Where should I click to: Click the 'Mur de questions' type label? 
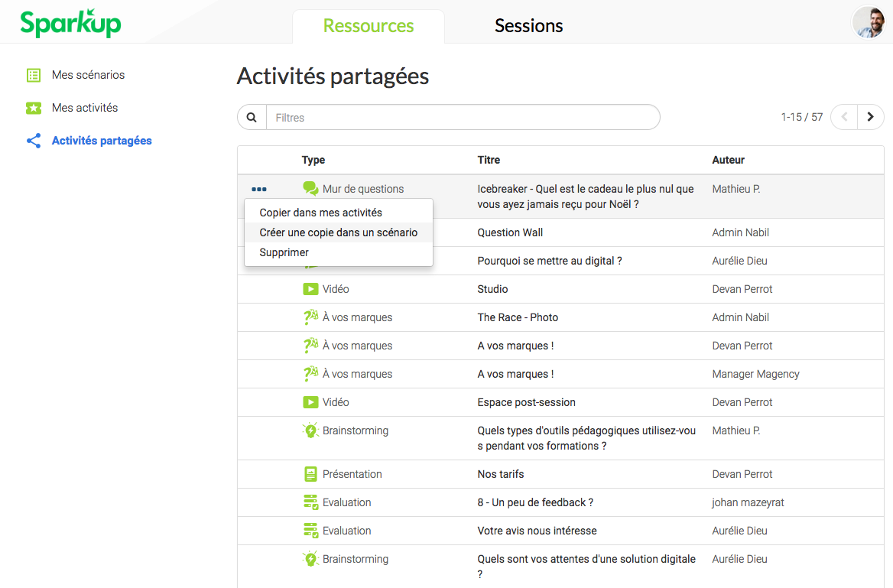coord(363,189)
